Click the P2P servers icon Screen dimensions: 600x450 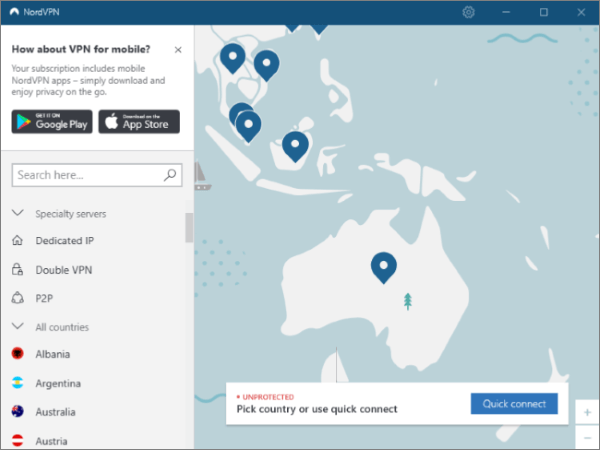18,298
